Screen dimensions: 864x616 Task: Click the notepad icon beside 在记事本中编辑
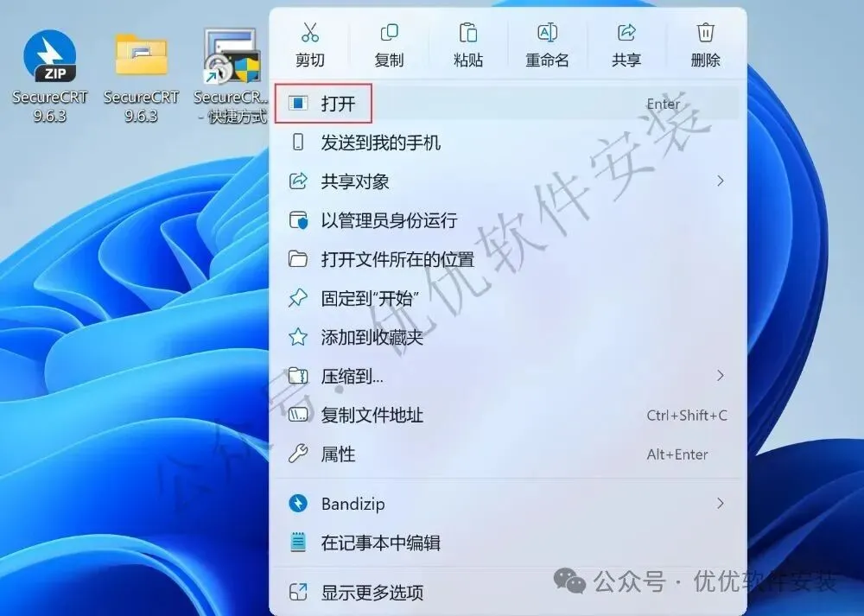pos(298,543)
